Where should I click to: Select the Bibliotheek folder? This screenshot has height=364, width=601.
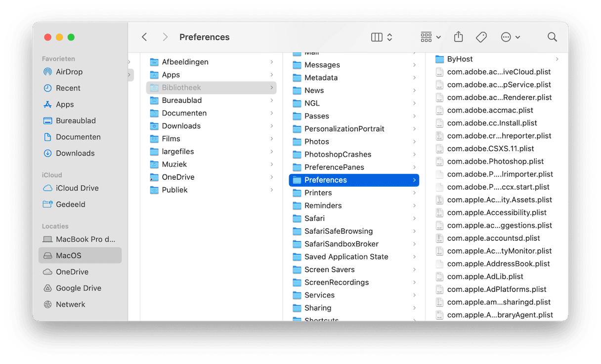pos(212,87)
